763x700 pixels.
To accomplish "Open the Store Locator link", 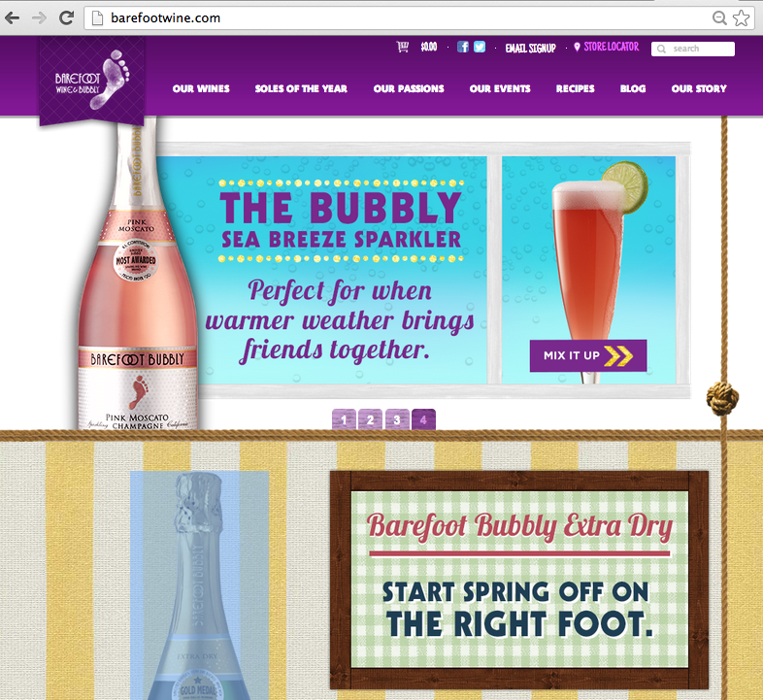I will point(612,47).
